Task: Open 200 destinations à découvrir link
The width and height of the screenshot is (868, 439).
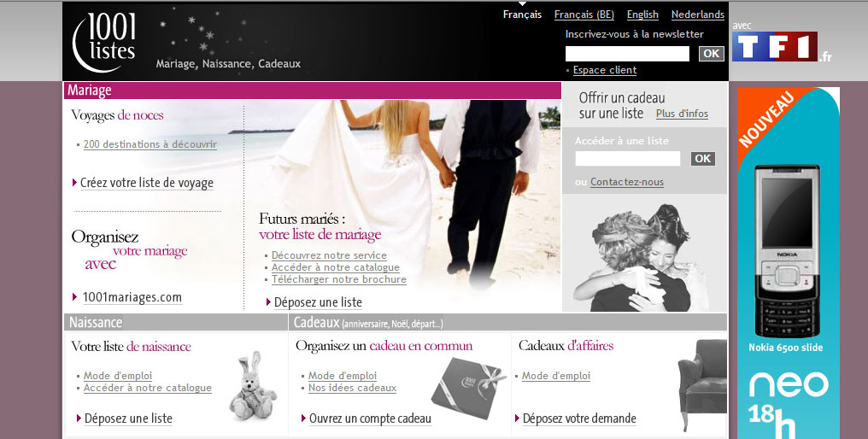Action: pos(150,144)
